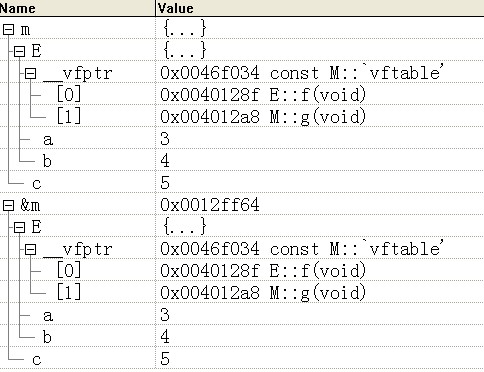Collapse the __vfptr node under m

point(30,73)
